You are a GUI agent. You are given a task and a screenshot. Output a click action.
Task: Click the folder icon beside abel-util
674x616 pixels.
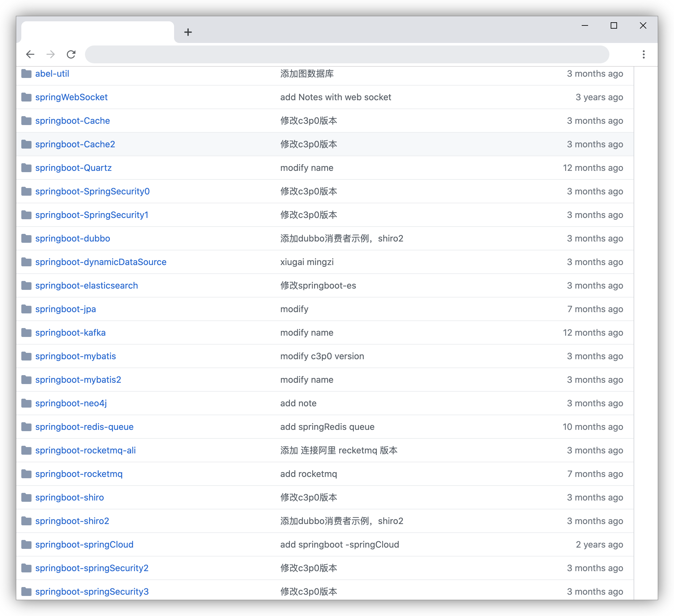coord(26,73)
